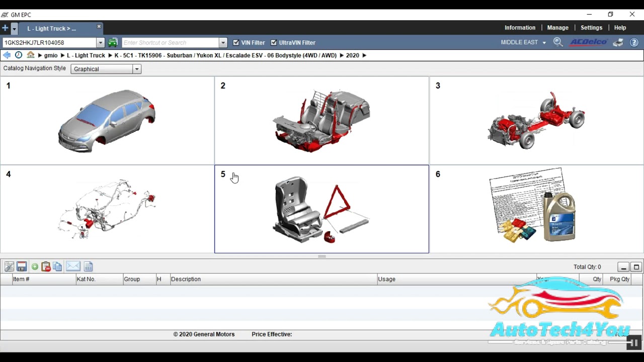Switch to the L - Light Truck tab

tap(52, 29)
